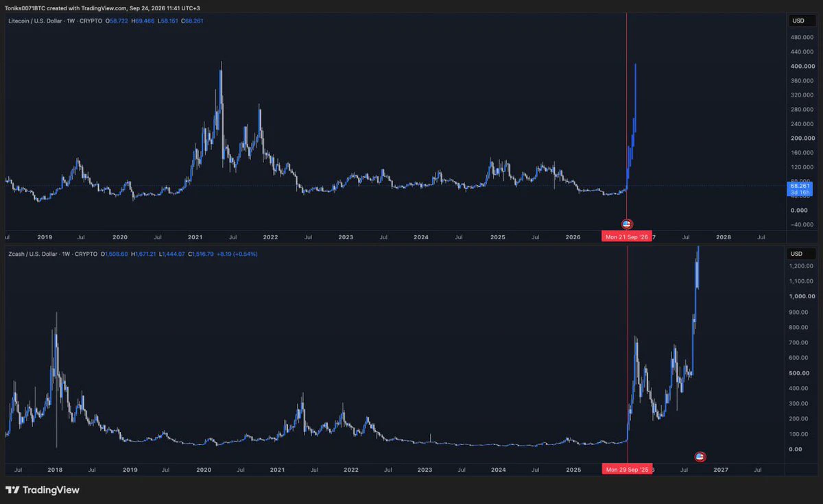The height and width of the screenshot is (504, 823).
Task: Click 2021 on Litecoin time axis
Action: coord(195,237)
